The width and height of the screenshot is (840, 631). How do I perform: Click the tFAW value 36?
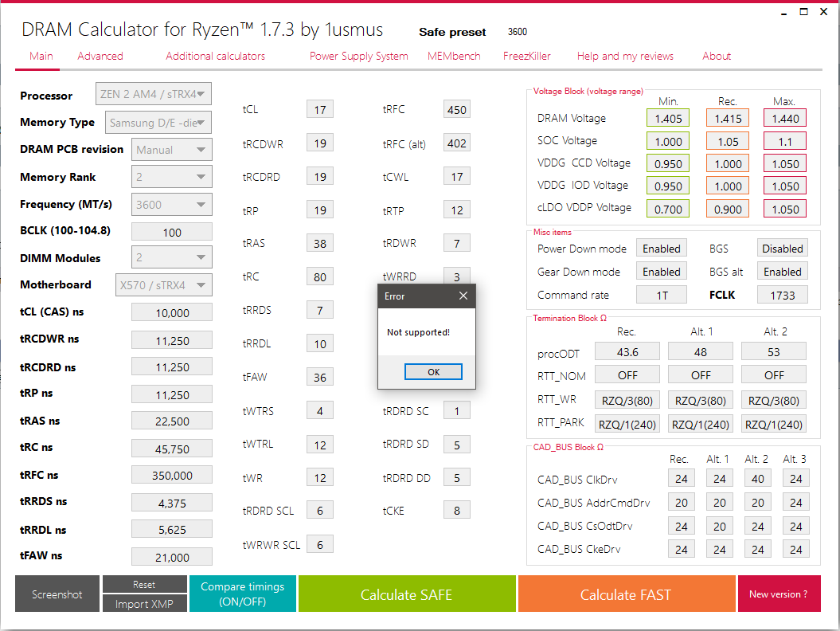(x=320, y=378)
